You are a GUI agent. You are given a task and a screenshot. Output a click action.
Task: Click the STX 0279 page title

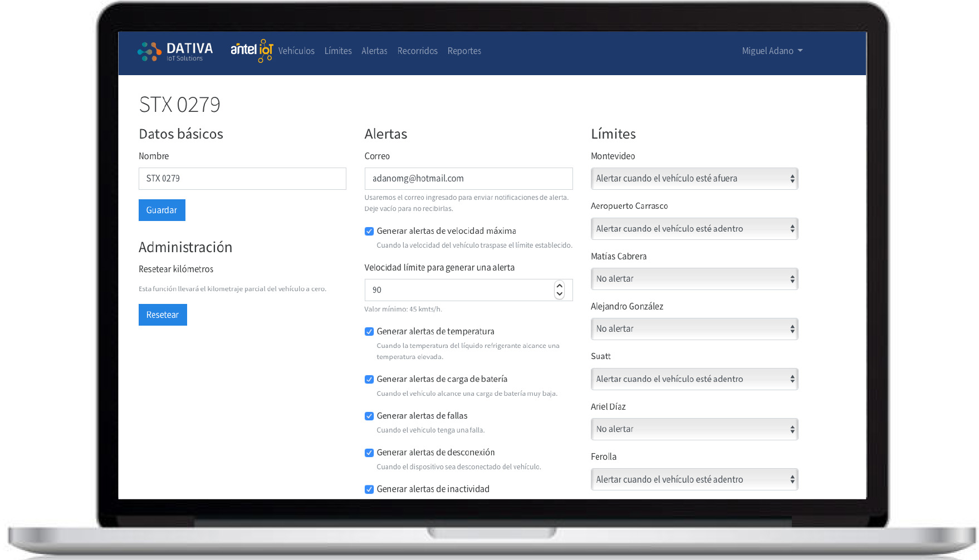(x=180, y=105)
